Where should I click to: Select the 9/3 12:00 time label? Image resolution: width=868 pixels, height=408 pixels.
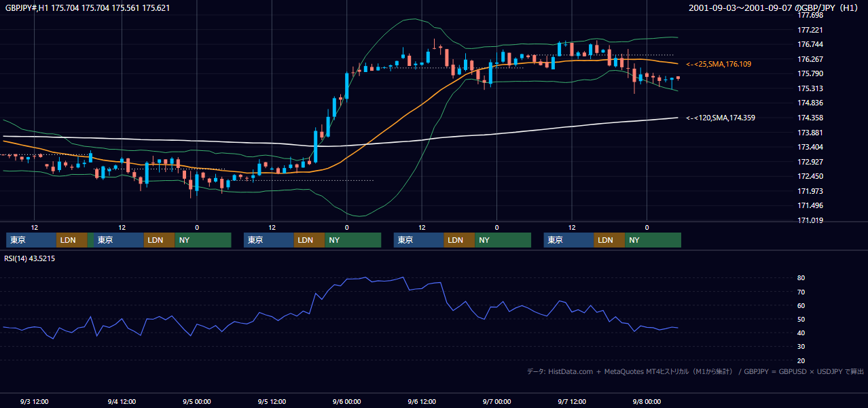35,401
